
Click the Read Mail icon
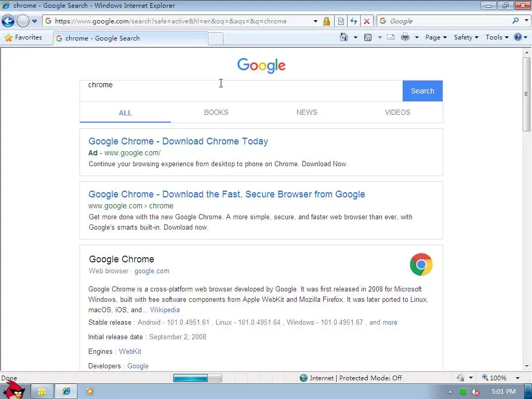pyautogui.click(x=391, y=37)
